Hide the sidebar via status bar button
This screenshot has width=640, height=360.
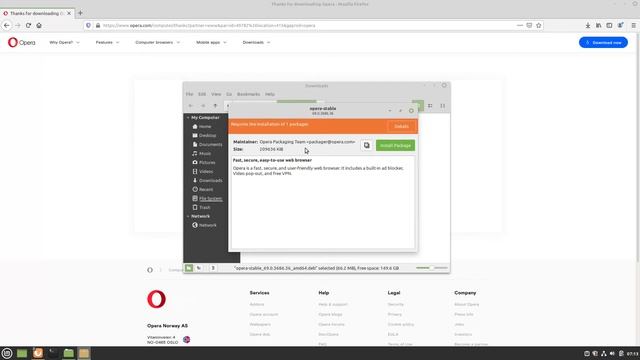pos(213,268)
